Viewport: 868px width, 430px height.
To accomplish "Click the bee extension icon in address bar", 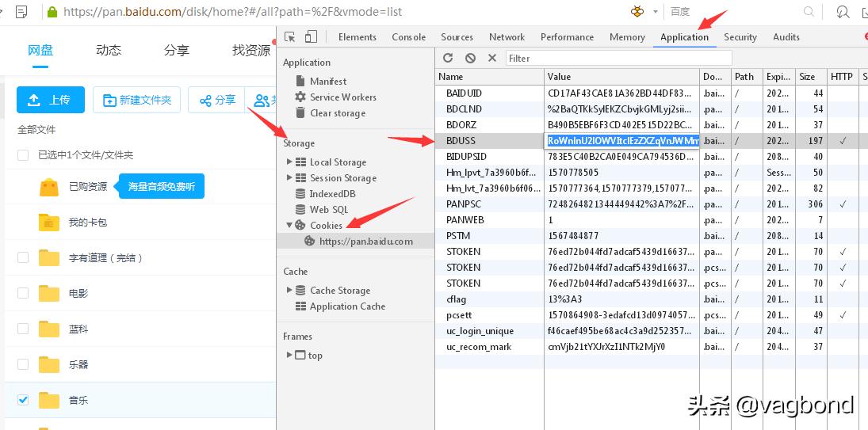I will (637, 12).
